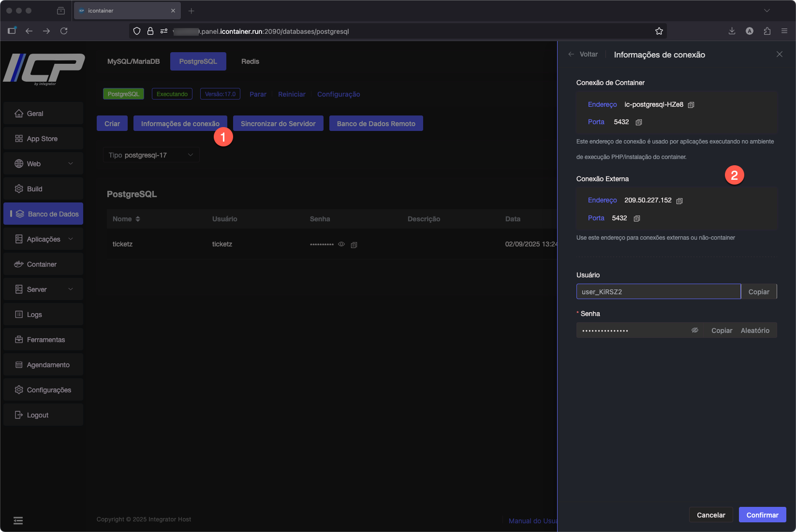The image size is (796, 532).
Task: Focus the Usuário input field
Action: [x=658, y=292]
